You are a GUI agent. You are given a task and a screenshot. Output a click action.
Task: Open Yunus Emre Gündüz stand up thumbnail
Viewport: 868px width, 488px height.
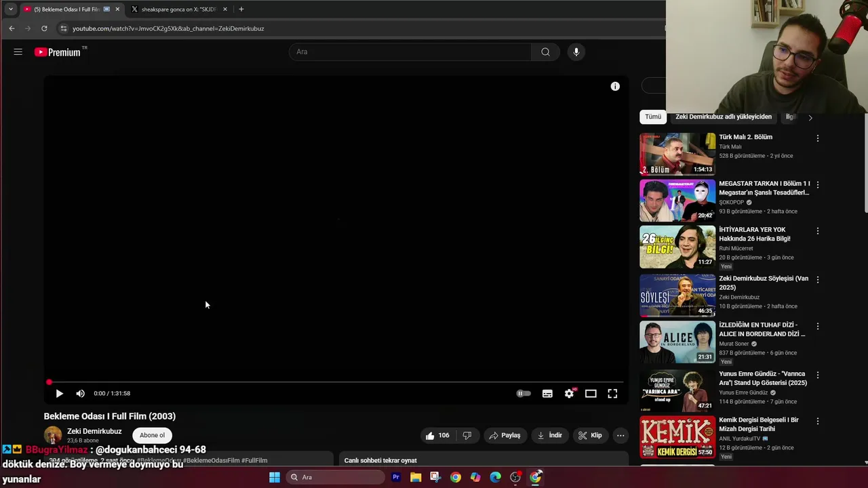pos(677,391)
